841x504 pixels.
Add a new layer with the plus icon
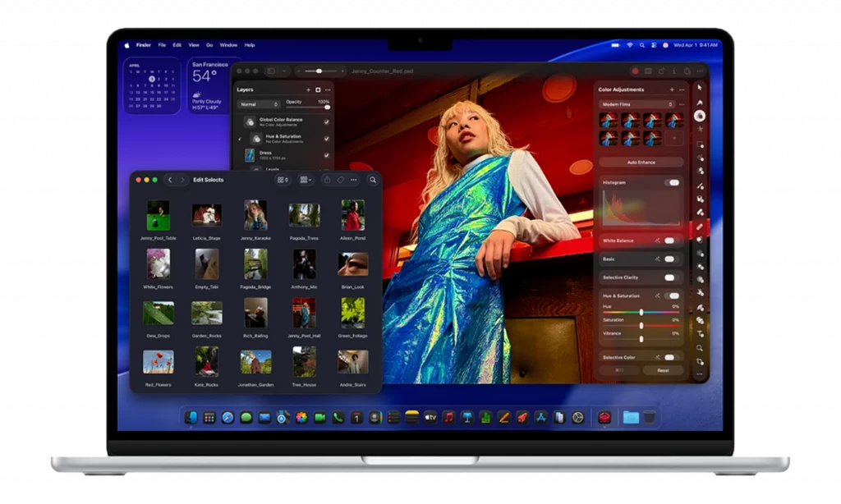coord(308,89)
